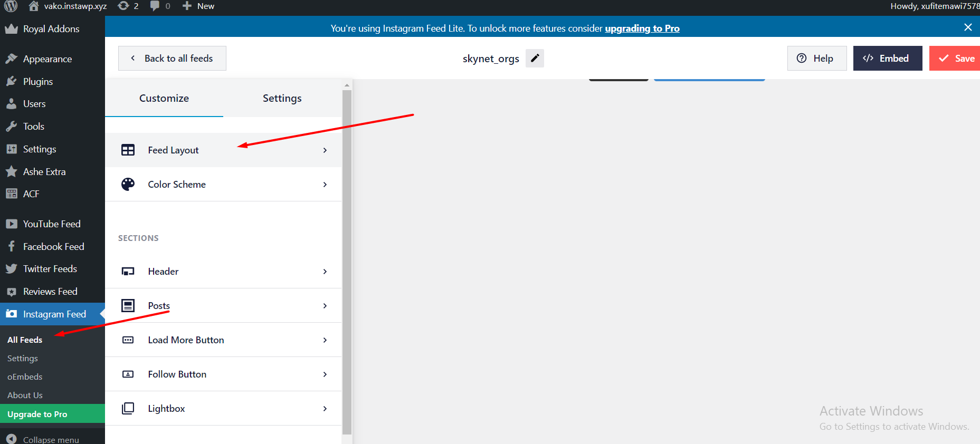Switch to the Settings tab

pos(282,98)
